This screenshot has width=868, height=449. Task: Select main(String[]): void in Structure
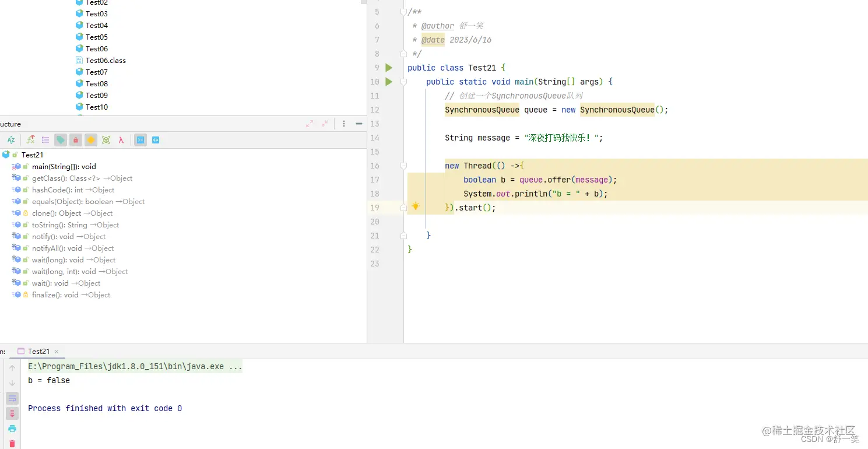pos(64,166)
